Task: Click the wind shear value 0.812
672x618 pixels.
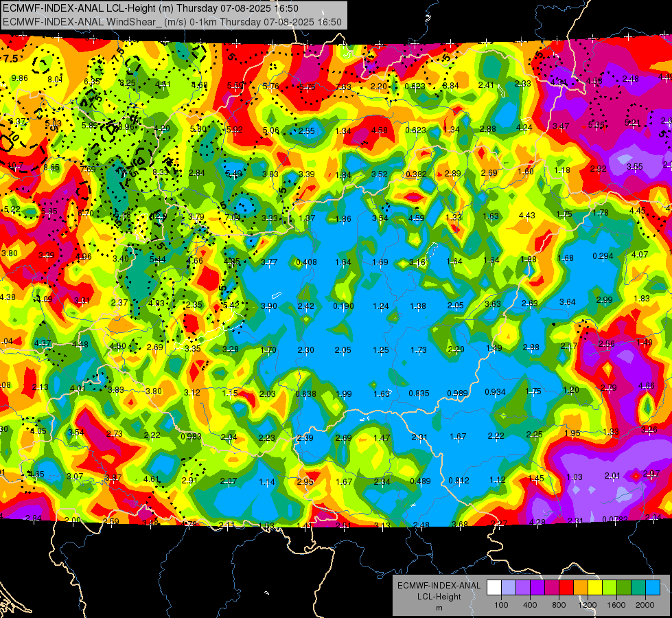Action: coord(459,481)
